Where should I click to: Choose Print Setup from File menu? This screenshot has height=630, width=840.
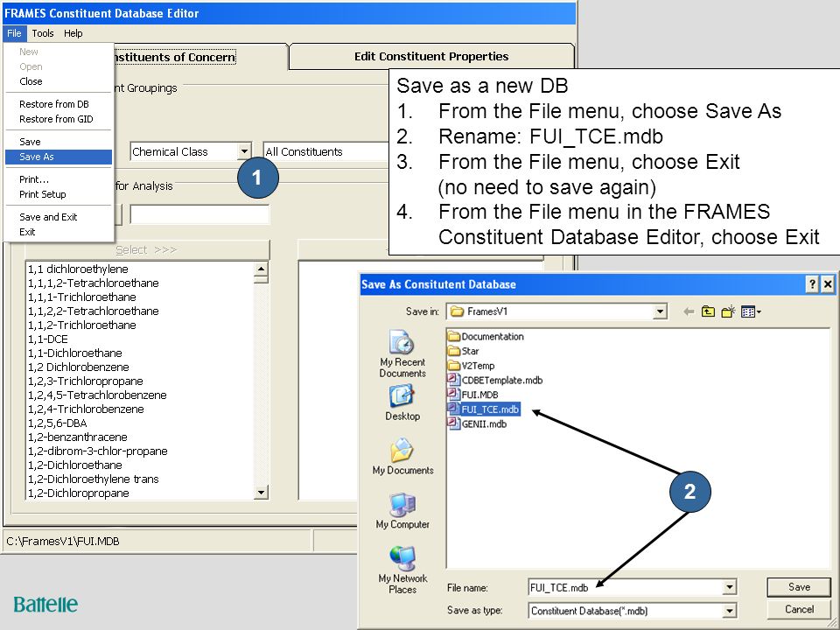click(x=59, y=194)
